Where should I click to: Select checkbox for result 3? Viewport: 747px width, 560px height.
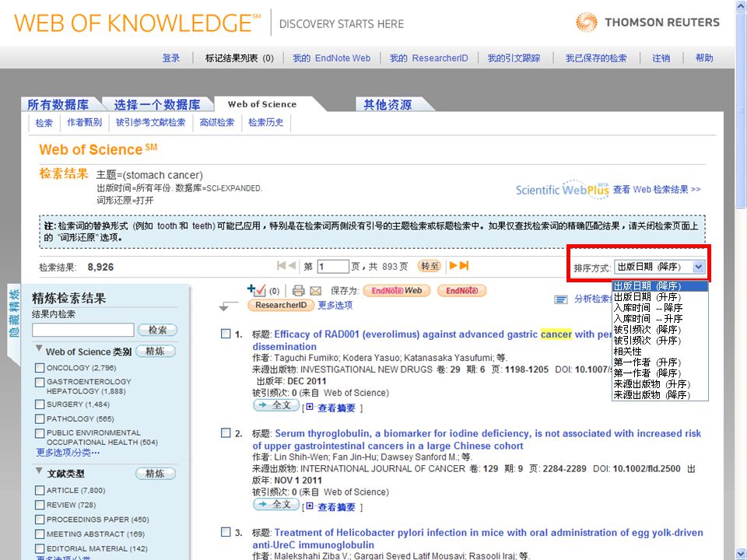point(226,532)
